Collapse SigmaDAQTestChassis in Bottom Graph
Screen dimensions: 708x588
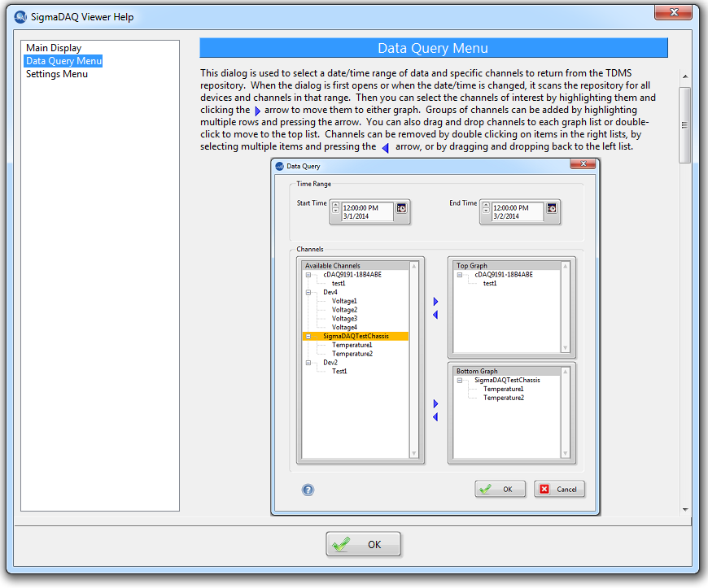pos(459,381)
